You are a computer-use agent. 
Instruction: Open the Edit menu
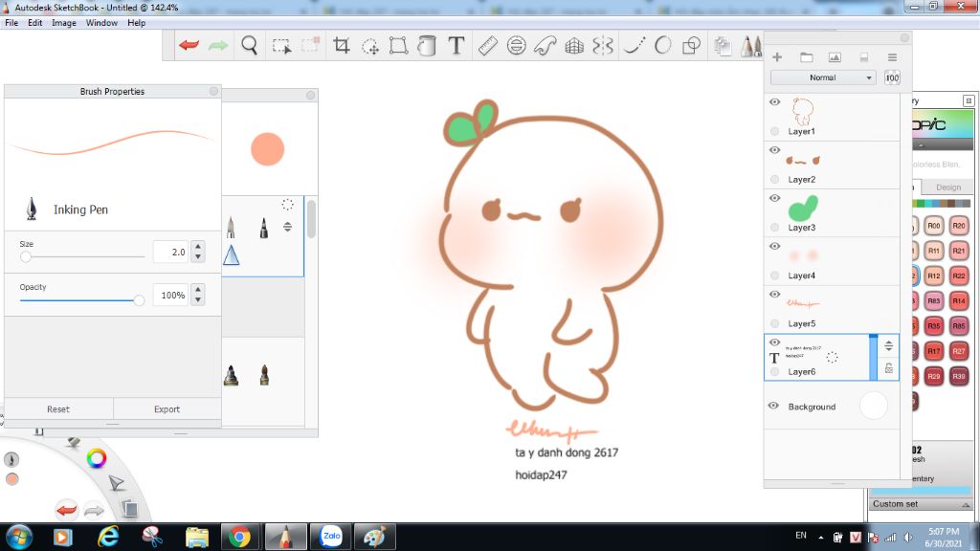pos(35,23)
